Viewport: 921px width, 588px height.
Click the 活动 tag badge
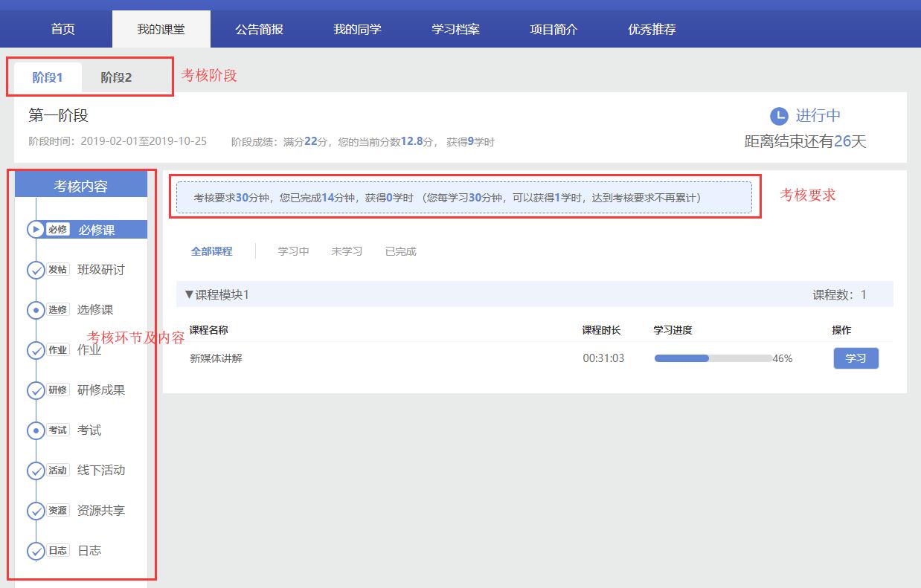coord(58,471)
